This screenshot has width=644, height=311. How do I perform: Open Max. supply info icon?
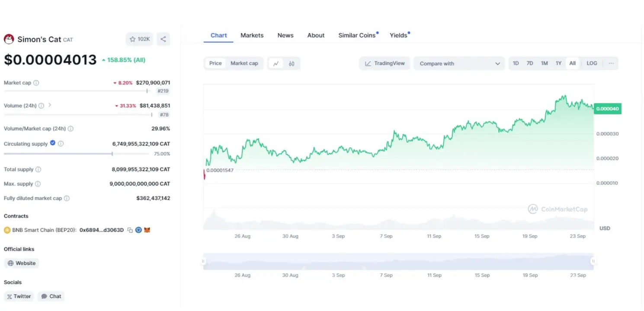click(38, 184)
